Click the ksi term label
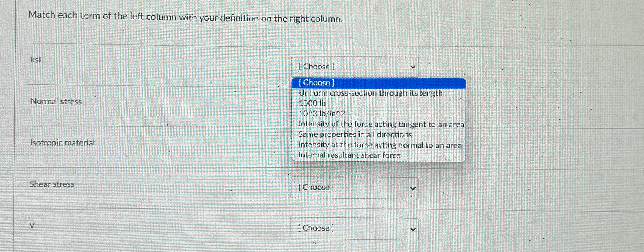 [35, 60]
